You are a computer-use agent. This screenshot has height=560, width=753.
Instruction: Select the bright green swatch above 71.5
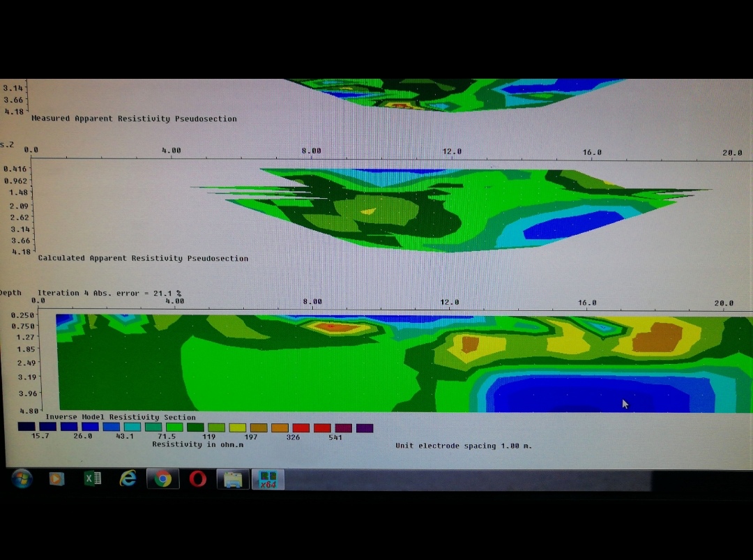(x=174, y=427)
